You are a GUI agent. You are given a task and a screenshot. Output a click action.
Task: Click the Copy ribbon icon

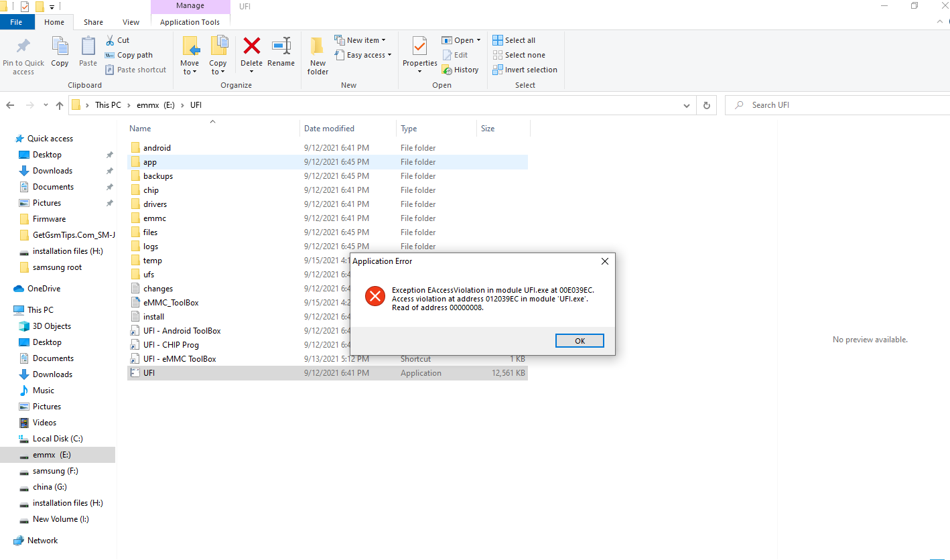tap(60, 47)
